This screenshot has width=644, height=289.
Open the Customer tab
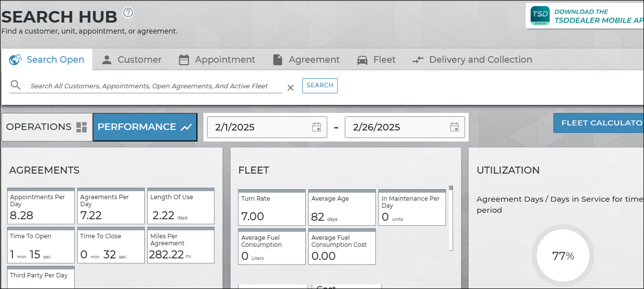tap(132, 60)
